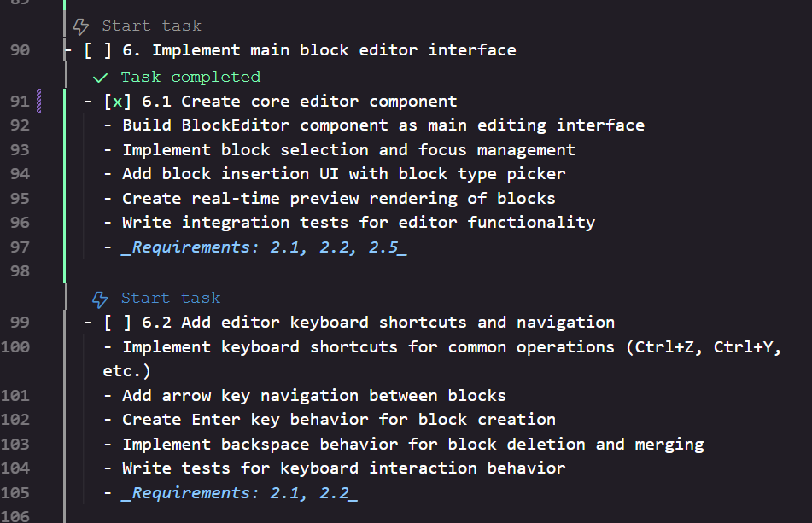
Task: Collapse subtask 6.2 using its leading dash
Action: [x=88, y=323]
